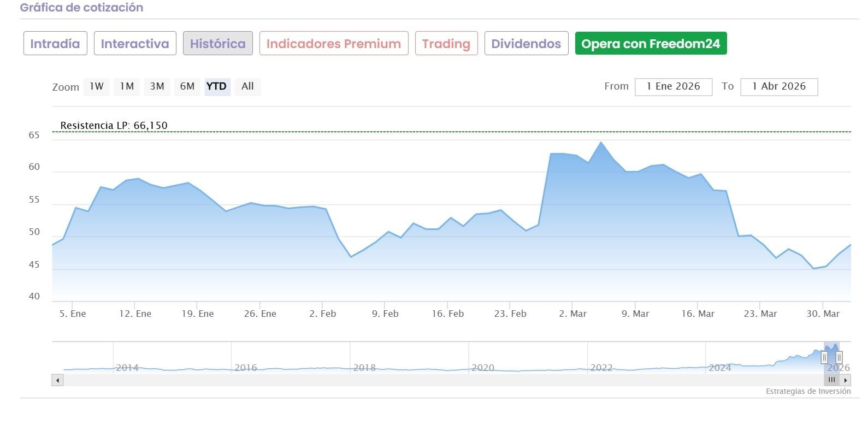Viewport: 868px width, 425px height.
Task: Switch to the Intradía tab
Action: click(55, 44)
